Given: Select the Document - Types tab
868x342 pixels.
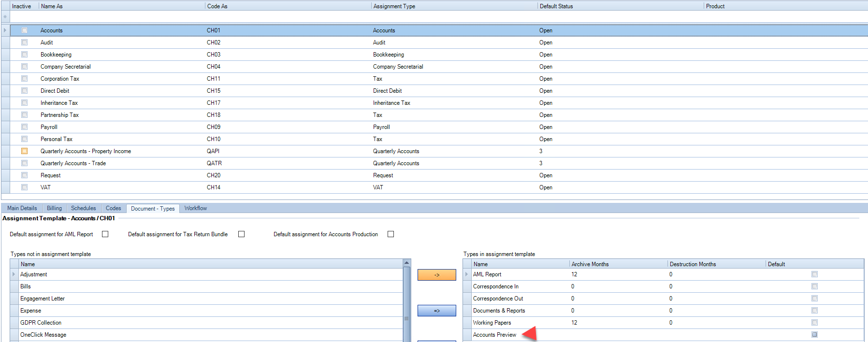Looking at the screenshot, I should [153, 209].
